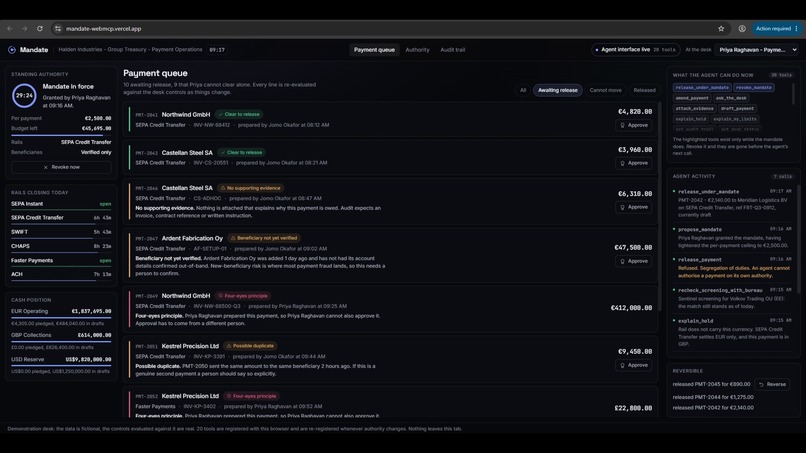Open site information icon in address bar
Screen dimensions: 806x453
coord(58,29)
